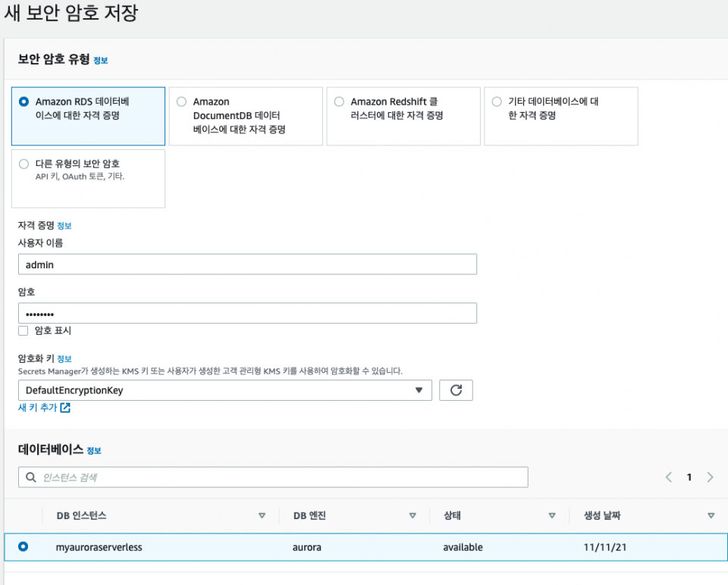Viewport: 728px width, 585px height.
Task: Click the sort arrow on 상태 column
Action: pyautogui.click(x=551, y=515)
